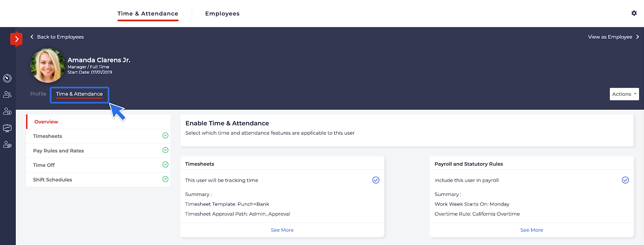The height and width of the screenshot is (245, 644).
Task: Click See More under Payroll and Statutory Rules
Action: [531, 230]
